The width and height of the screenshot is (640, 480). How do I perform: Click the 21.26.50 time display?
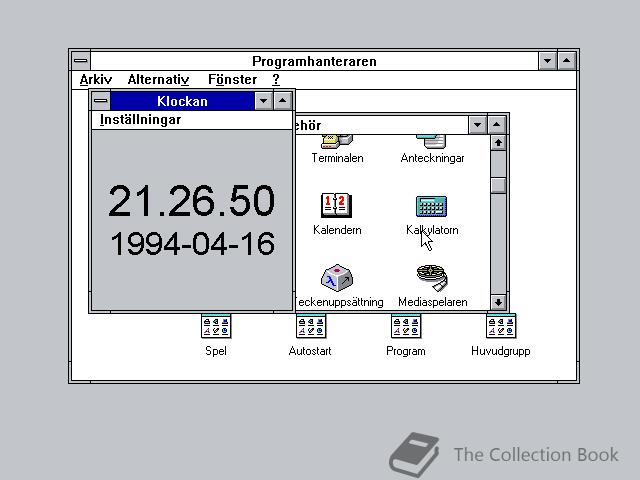tap(192, 201)
